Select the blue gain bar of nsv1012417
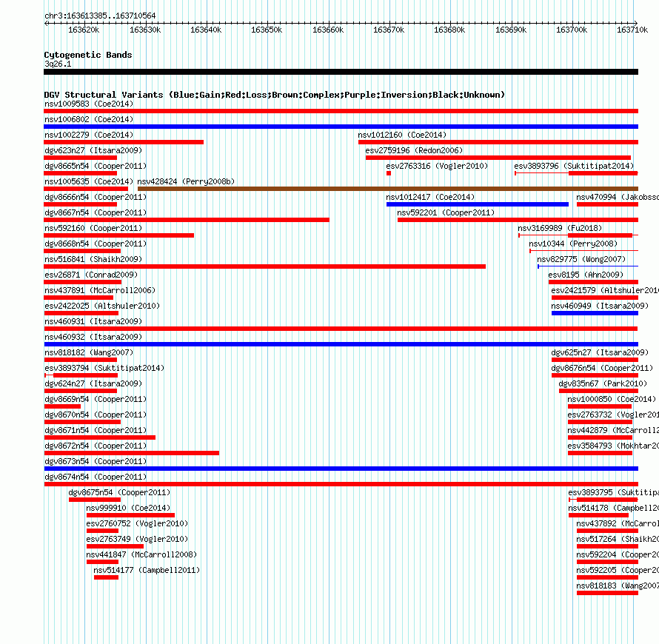Screen dimensions: 659x644 (x=478, y=204)
